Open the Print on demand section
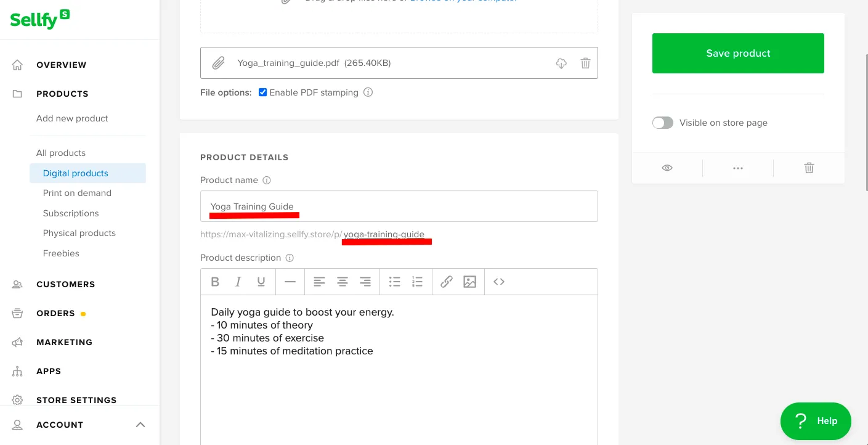Viewport: 868px width, 445px height. point(77,193)
